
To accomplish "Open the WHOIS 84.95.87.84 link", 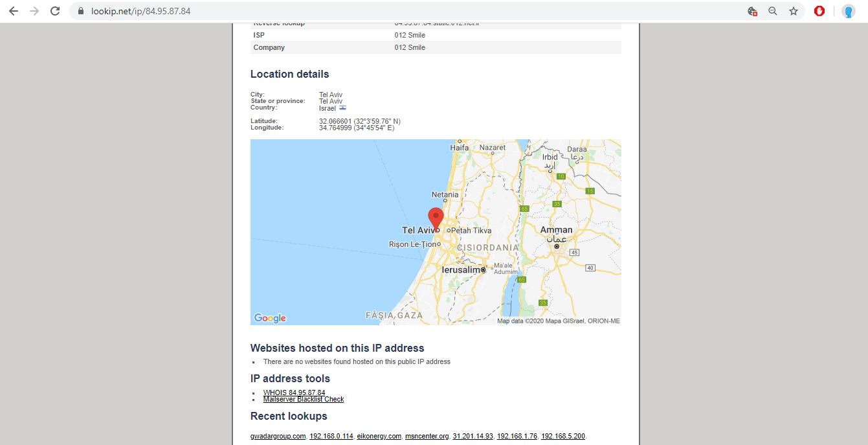I will (x=294, y=393).
